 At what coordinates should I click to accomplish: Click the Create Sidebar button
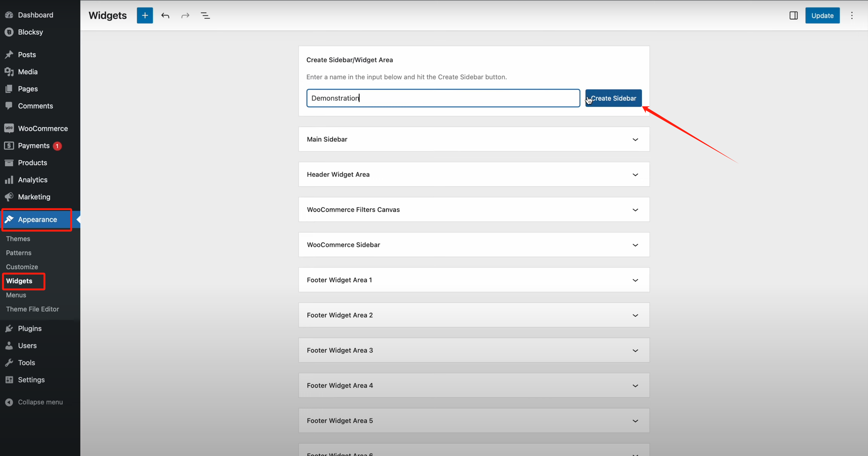pos(613,98)
